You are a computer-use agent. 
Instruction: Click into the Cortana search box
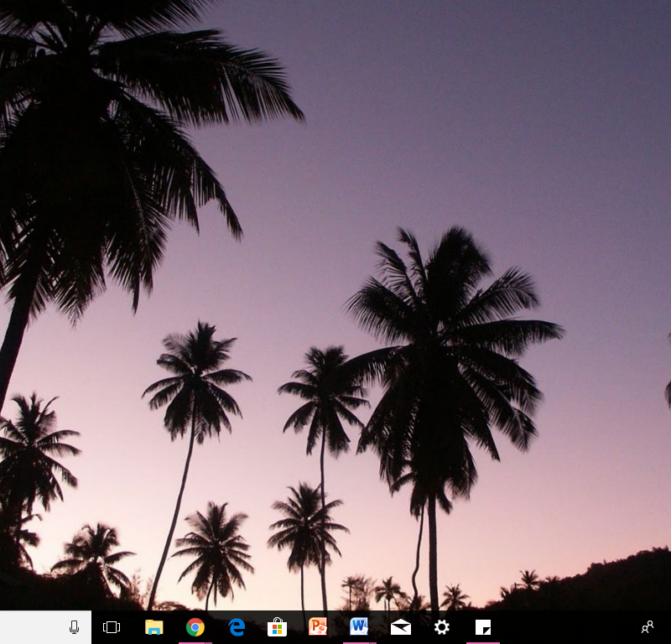pos(45,627)
